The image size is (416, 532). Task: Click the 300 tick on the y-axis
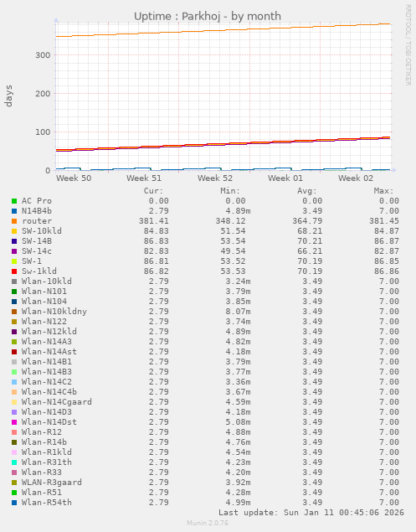[43, 55]
